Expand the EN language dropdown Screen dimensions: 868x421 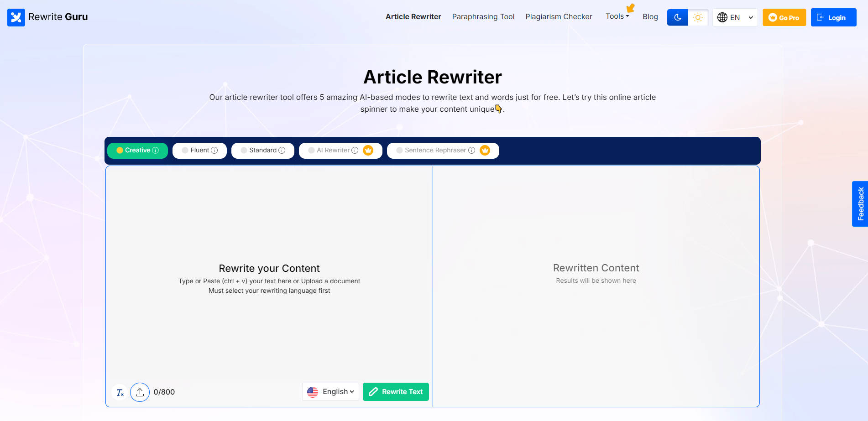point(750,17)
